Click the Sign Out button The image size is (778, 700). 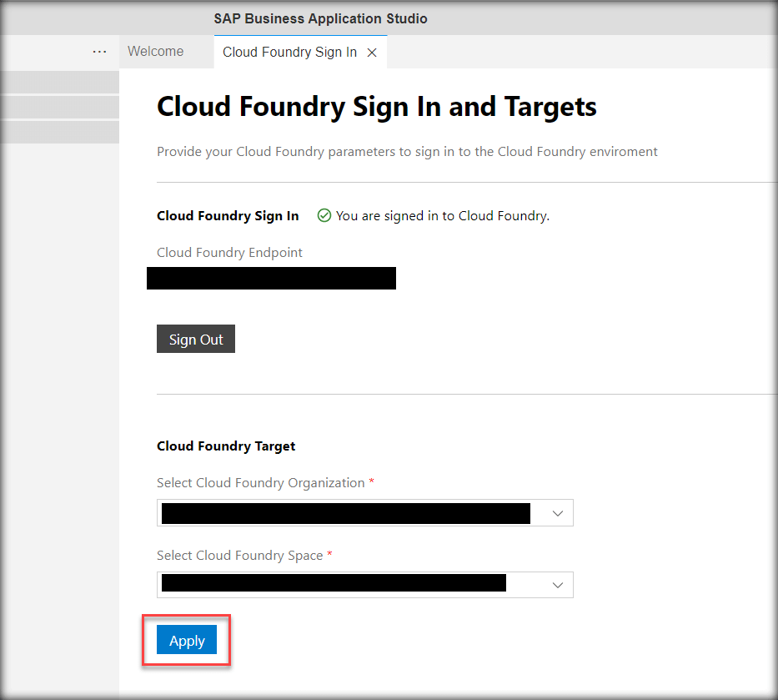[196, 339]
